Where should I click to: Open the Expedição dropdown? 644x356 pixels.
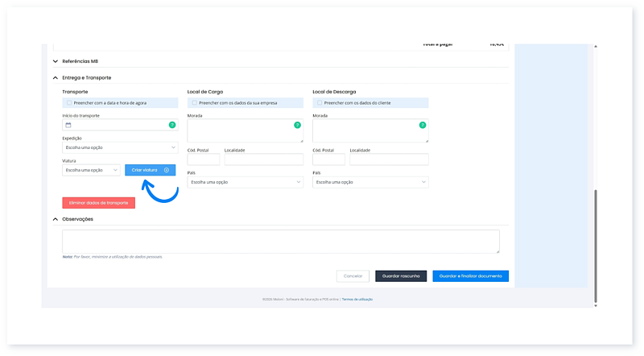coord(120,147)
